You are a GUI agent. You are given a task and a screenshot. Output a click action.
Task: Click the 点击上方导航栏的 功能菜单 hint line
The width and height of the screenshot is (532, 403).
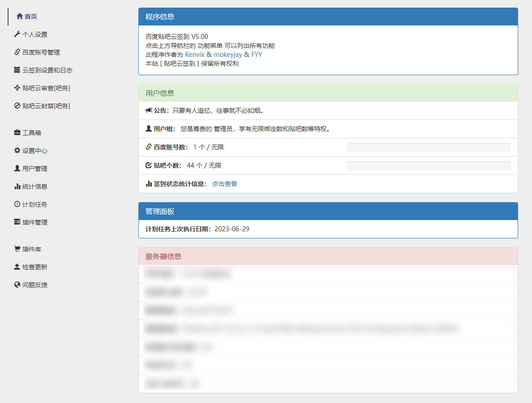point(210,46)
